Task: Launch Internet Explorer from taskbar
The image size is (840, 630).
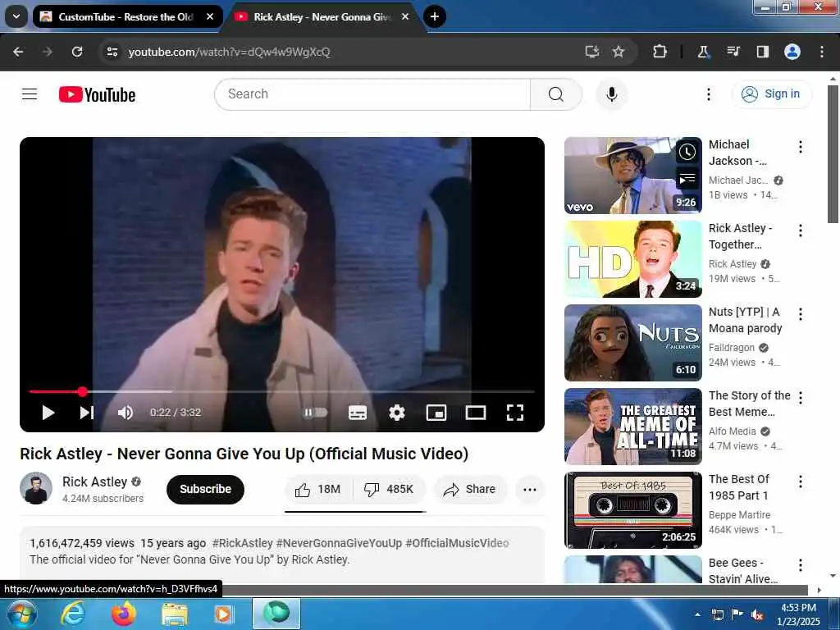Action: point(72,614)
